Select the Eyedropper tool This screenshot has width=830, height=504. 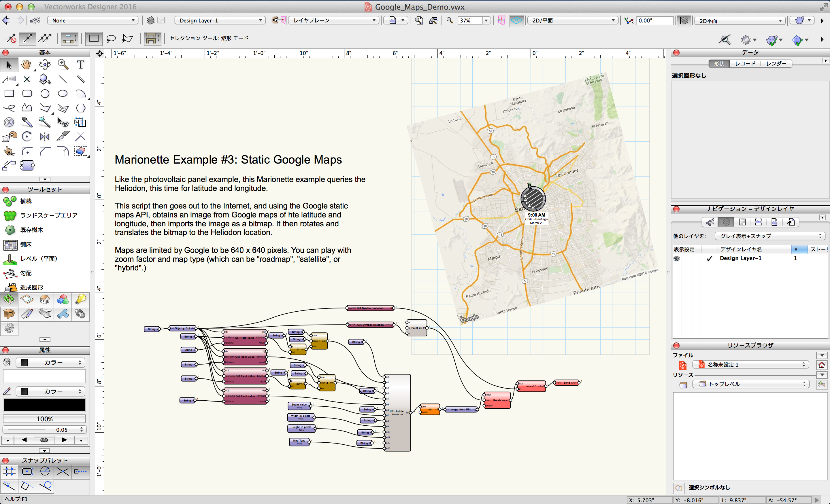click(x=27, y=122)
